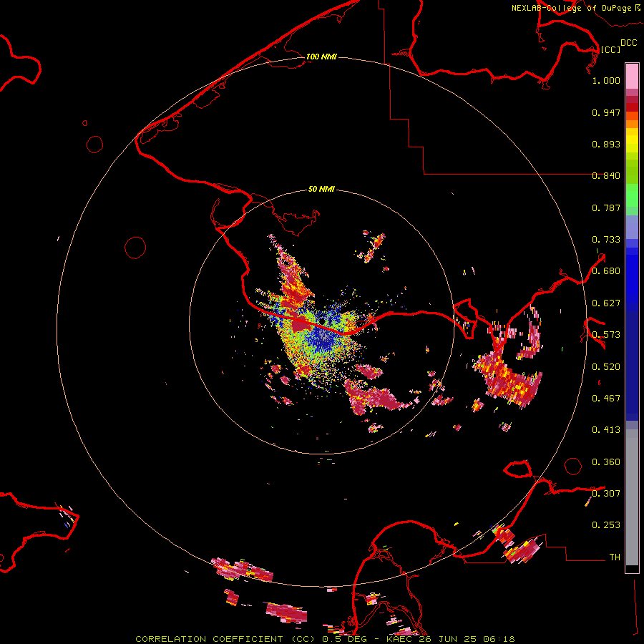The image size is (644, 644).
Task: Click the 50 NMI range ring label
Action: [321, 189]
